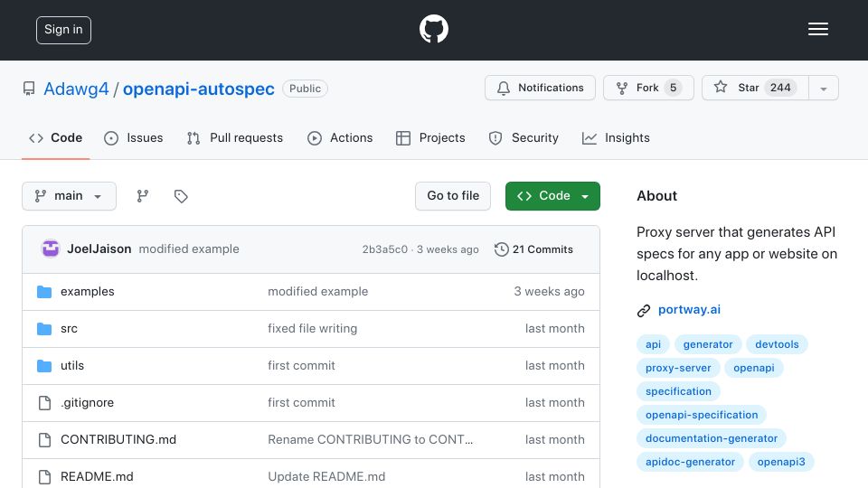Select the api topic tag
The image size is (868, 488).
pos(653,344)
